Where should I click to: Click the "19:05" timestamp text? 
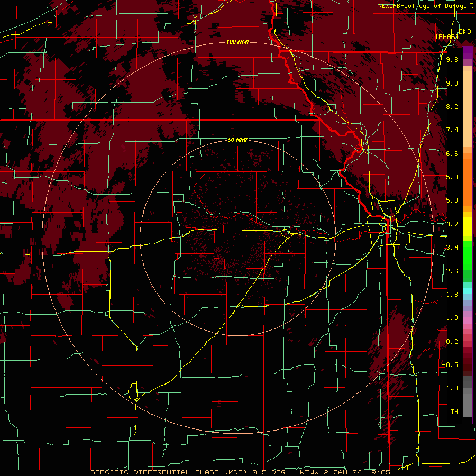pos(378,472)
